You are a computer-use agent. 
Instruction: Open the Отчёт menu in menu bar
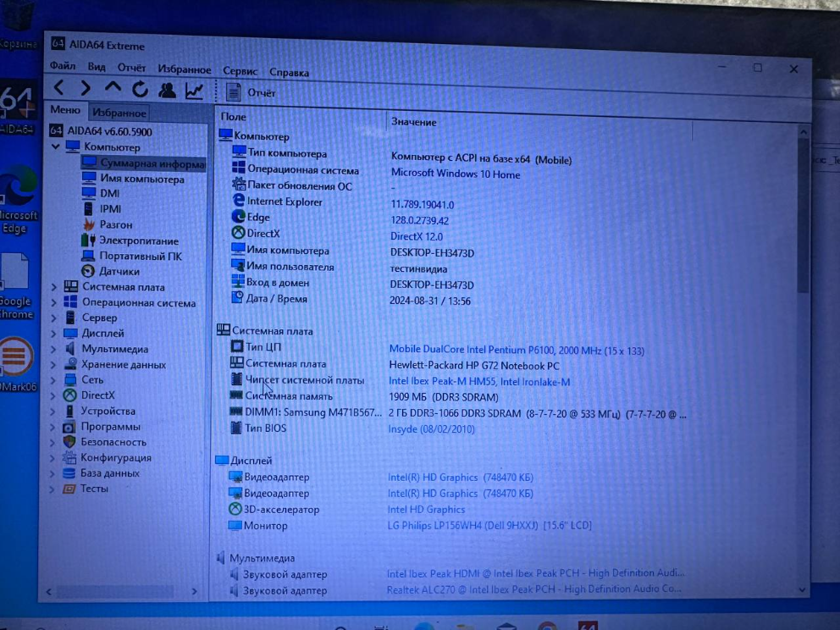click(131, 68)
